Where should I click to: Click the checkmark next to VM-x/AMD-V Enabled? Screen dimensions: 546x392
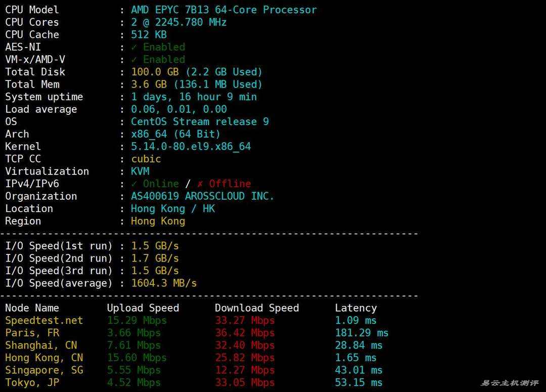click(134, 60)
